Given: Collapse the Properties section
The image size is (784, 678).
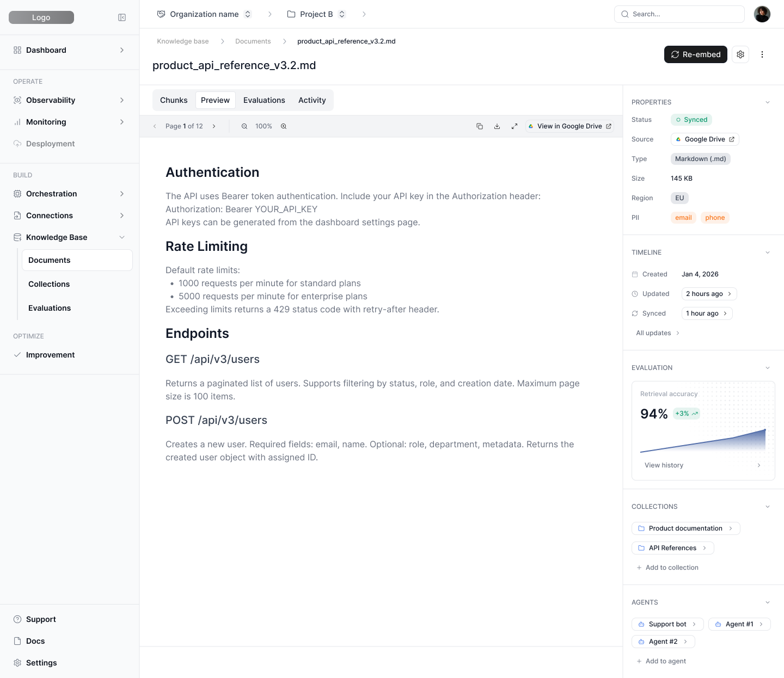Looking at the screenshot, I should [x=768, y=102].
